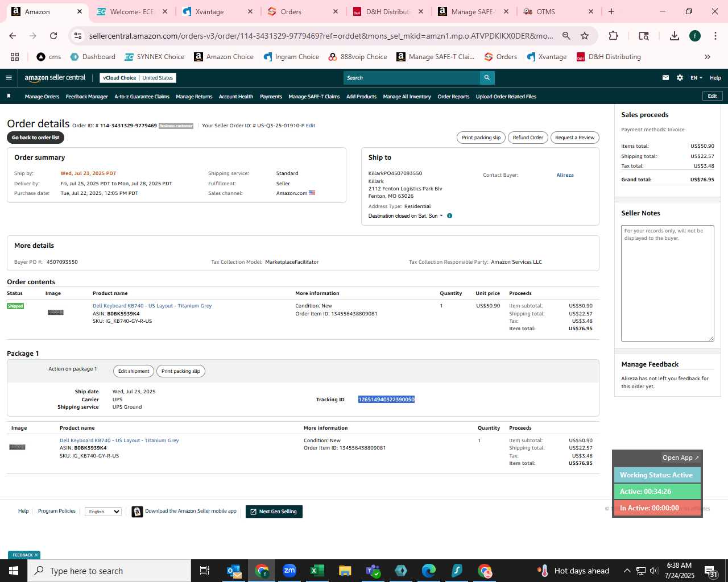Open Zoom from the taskbar
This screenshot has width=728, height=582.
pyautogui.click(x=289, y=571)
